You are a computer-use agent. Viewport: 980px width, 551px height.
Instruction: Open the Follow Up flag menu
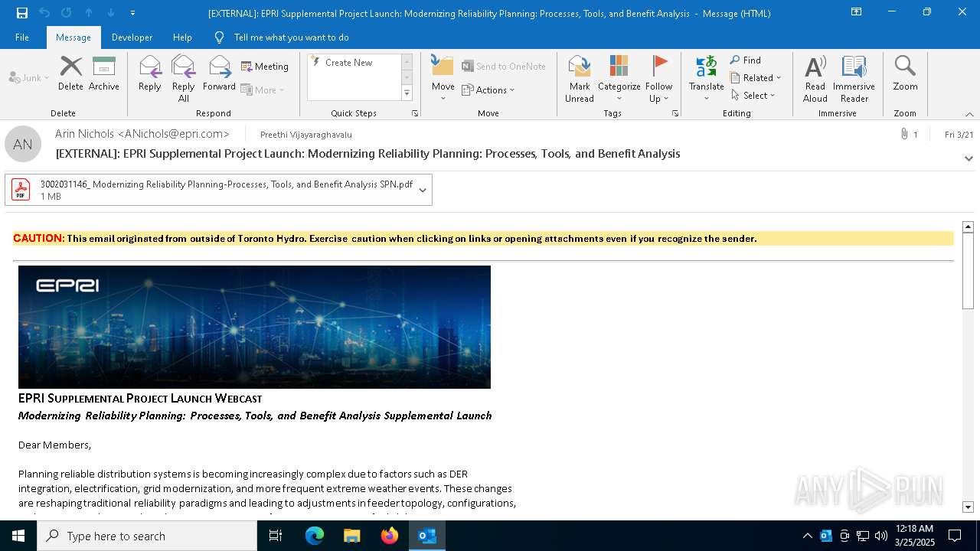658,79
